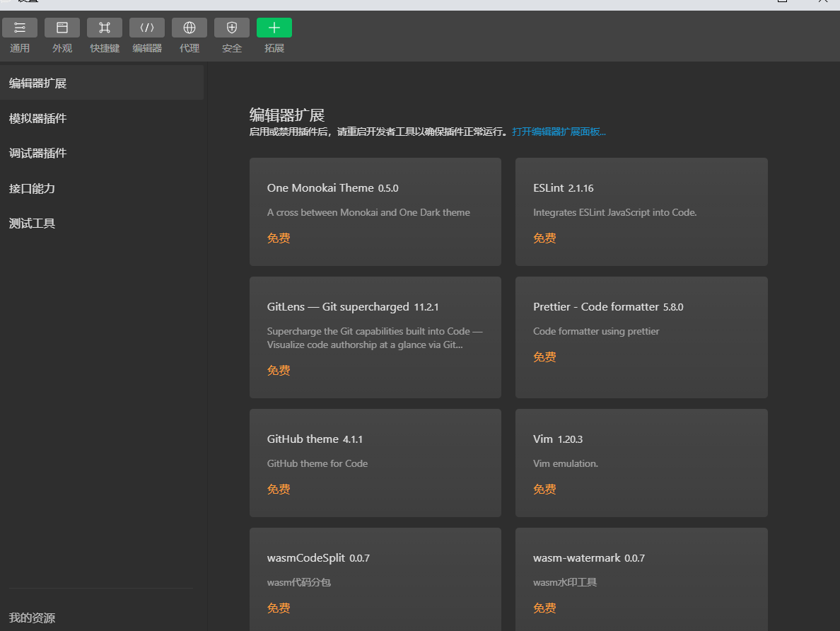
Task: Click 免费 under GitLens
Action: [x=279, y=371]
